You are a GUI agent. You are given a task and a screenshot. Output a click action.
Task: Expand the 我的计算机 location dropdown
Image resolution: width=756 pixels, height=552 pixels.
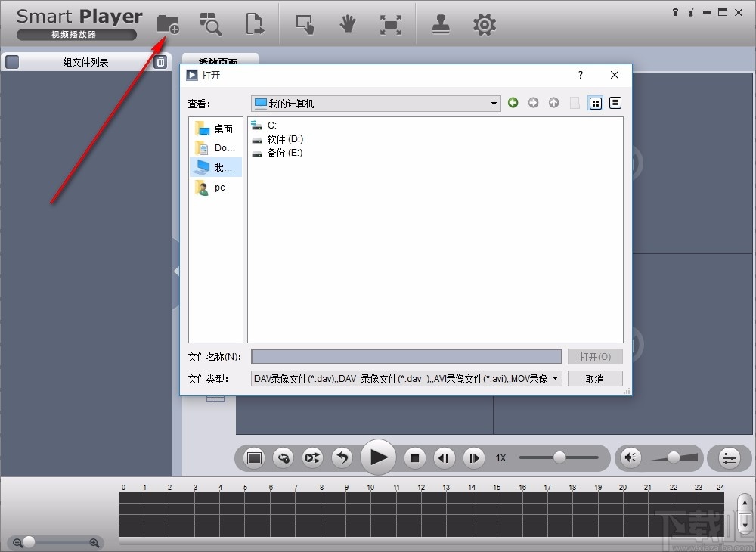tap(493, 104)
